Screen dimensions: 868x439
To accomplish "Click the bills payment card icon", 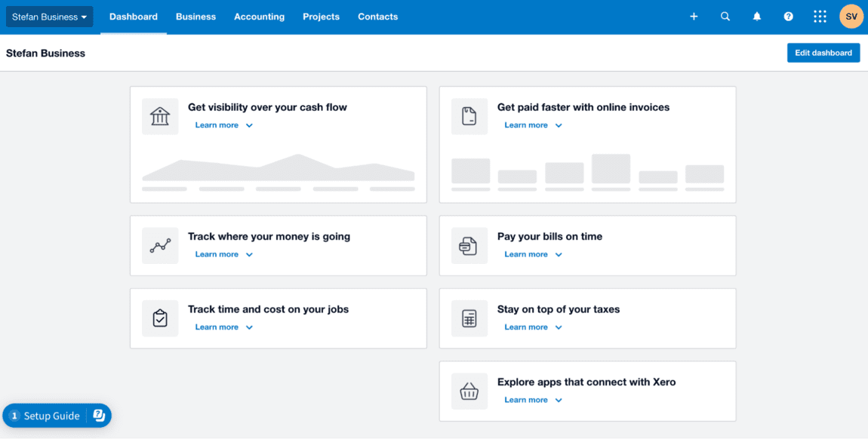I will [x=469, y=245].
